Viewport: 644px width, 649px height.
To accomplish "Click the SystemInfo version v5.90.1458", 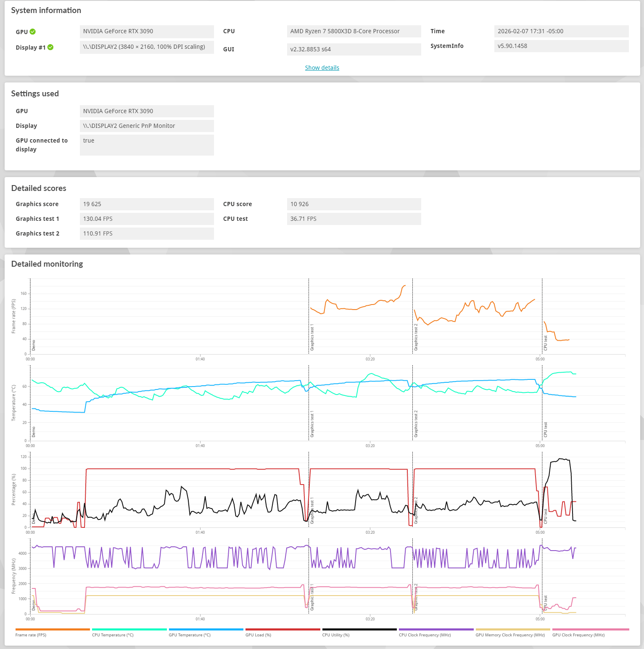I will [x=561, y=46].
